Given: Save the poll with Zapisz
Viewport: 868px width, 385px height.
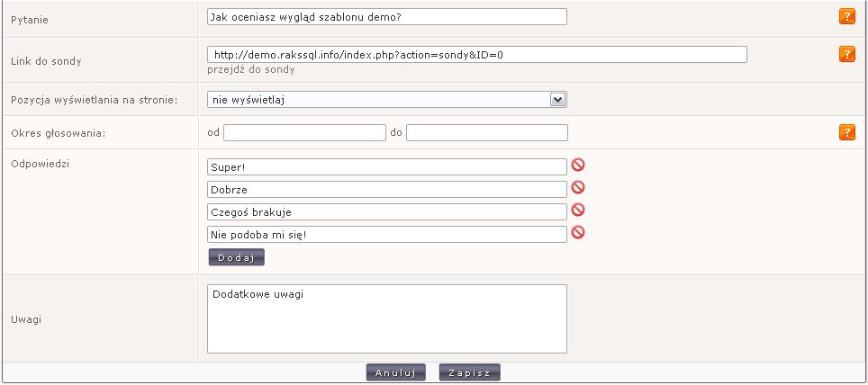Looking at the screenshot, I should pos(469,372).
